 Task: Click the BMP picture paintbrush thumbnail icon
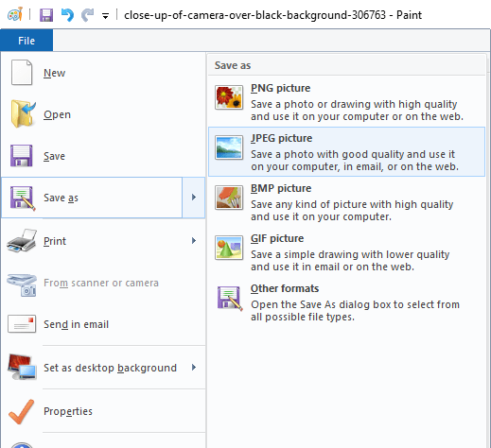(x=229, y=198)
